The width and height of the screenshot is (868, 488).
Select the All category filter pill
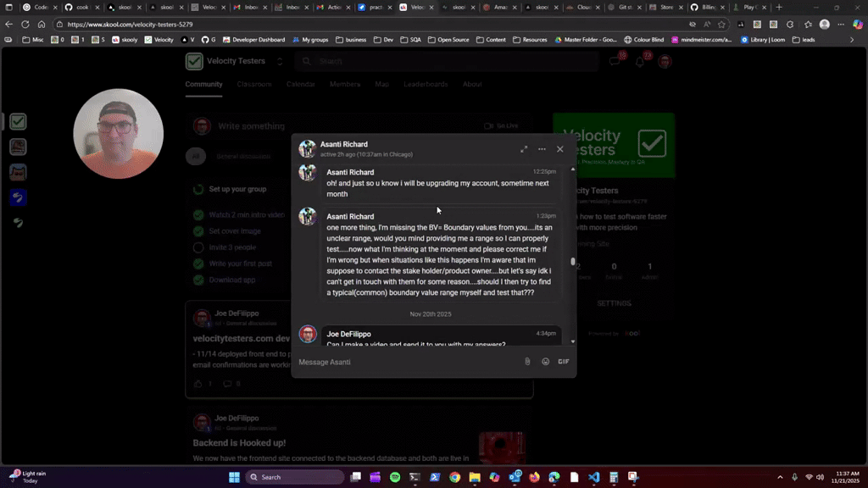click(196, 156)
